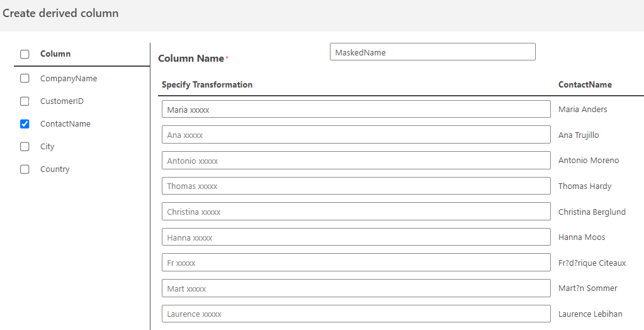
Task: Focus the 'Antonio xxxxx' transformation box
Action: [x=356, y=161]
